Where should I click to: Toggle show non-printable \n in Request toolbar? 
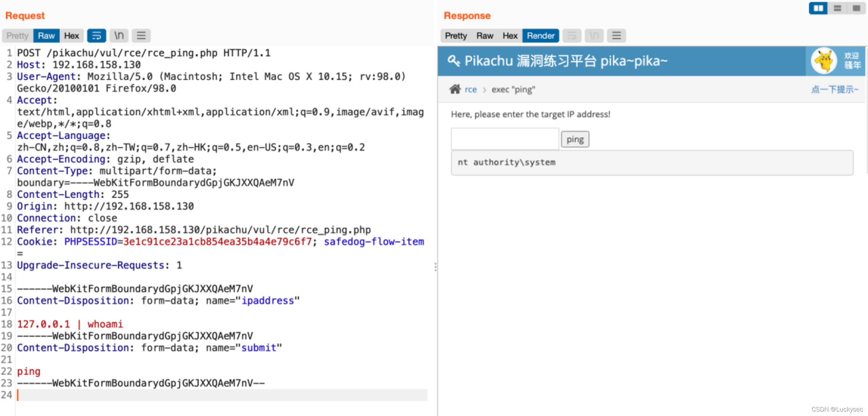click(x=119, y=36)
